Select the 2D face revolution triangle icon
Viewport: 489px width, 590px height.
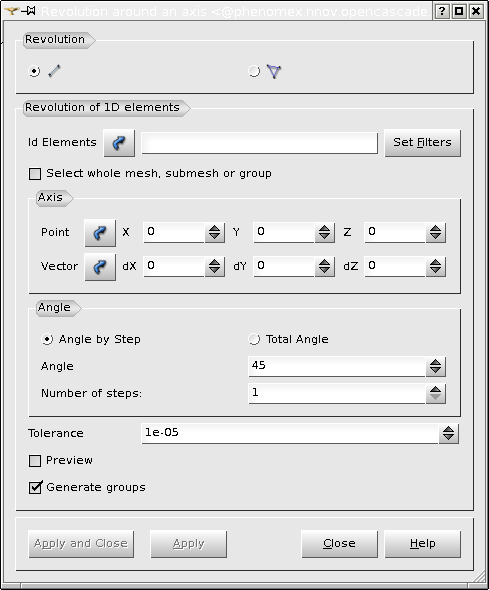pos(274,71)
